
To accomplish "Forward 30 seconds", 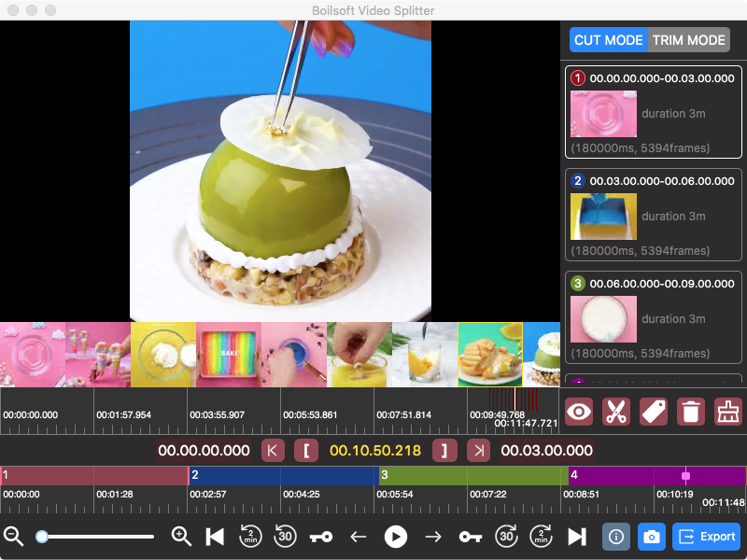I will pyautogui.click(x=506, y=537).
